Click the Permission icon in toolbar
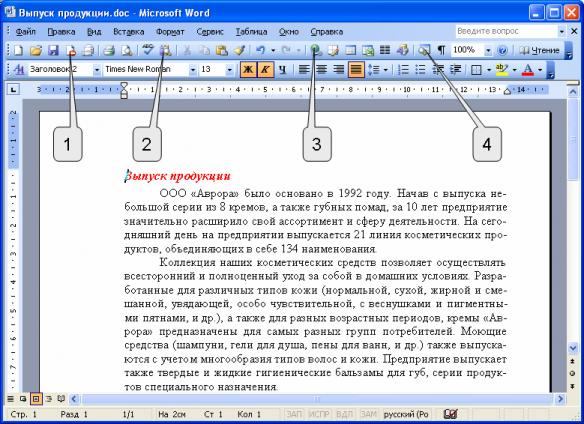Screen dimensions: 584x424 71,50
